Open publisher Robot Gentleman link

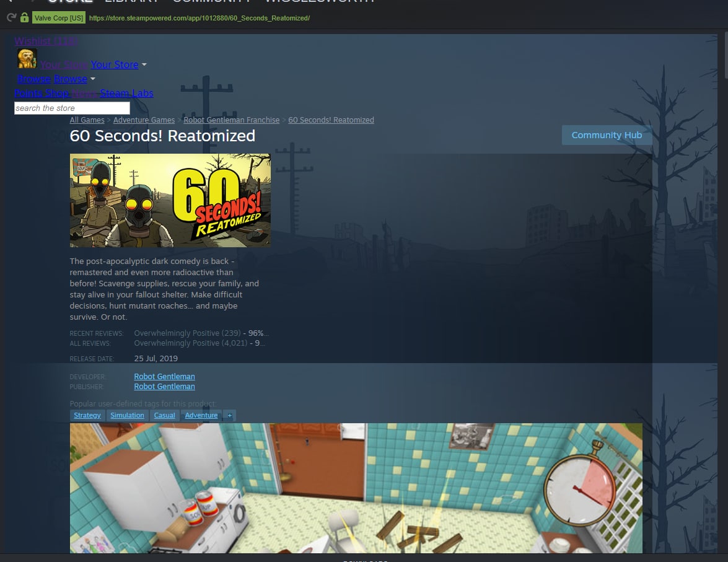[x=164, y=387]
